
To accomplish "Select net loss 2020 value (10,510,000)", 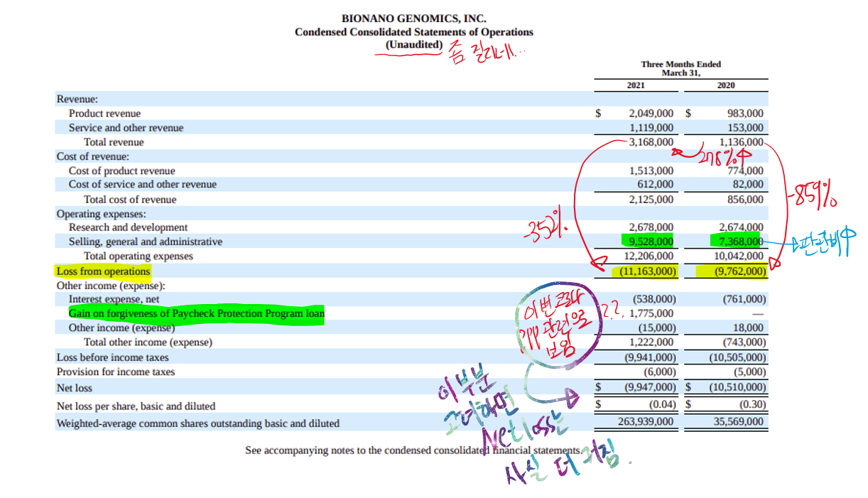I will point(739,387).
